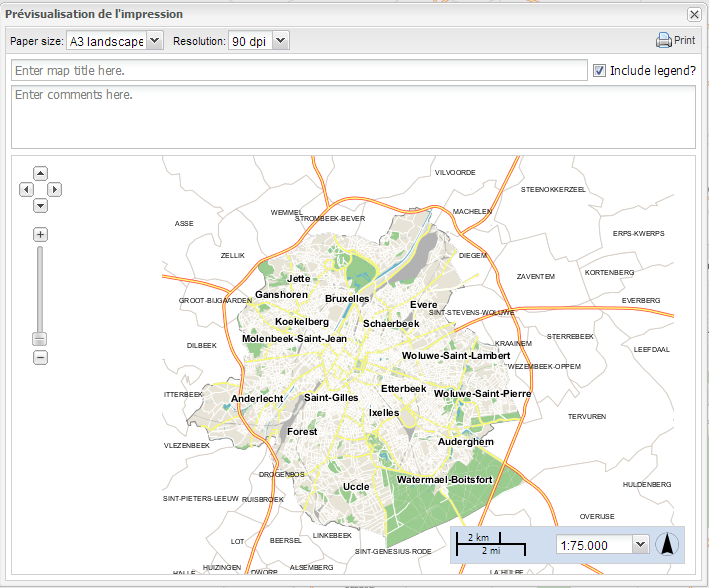Uncheck the Include legend checkbox
Screen dimensions: 709x588
(599, 71)
